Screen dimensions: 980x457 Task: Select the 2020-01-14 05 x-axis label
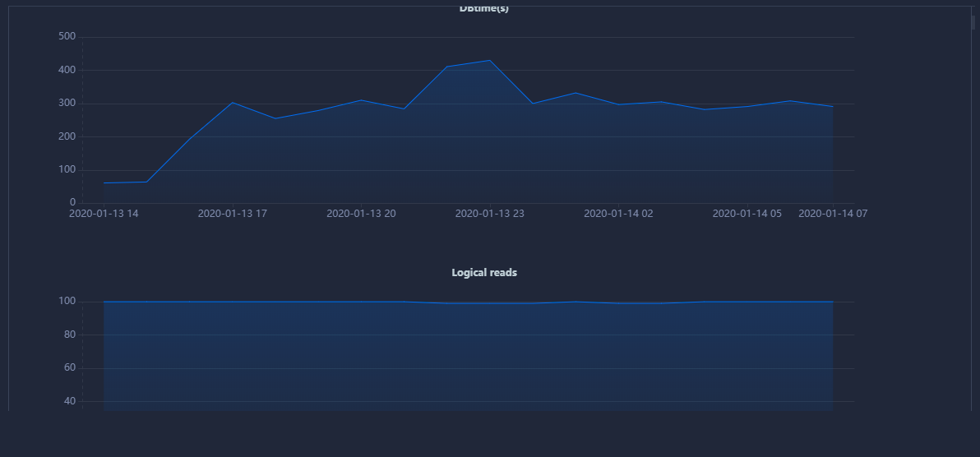tap(747, 214)
